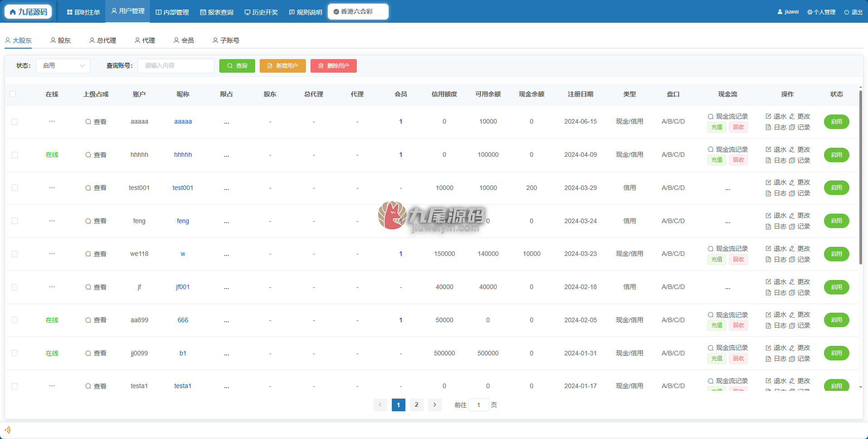Click the orange 新增用户 button

(x=283, y=66)
